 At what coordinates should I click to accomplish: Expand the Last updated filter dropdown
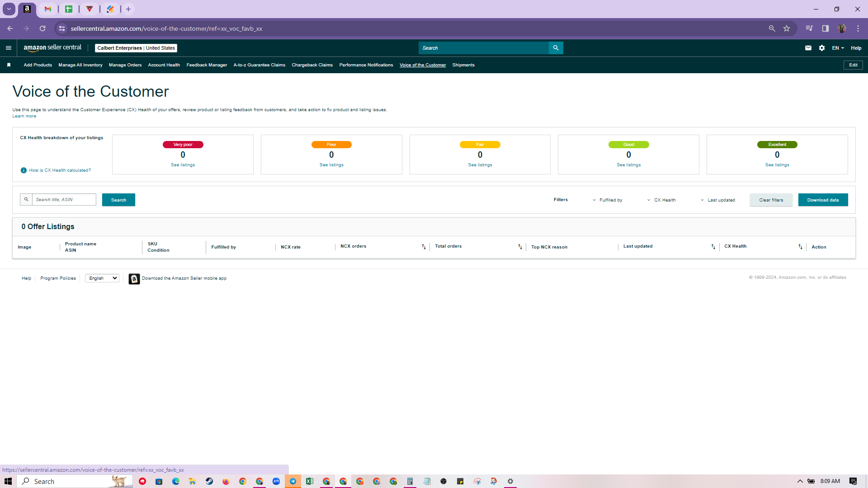tap(718, 200)
